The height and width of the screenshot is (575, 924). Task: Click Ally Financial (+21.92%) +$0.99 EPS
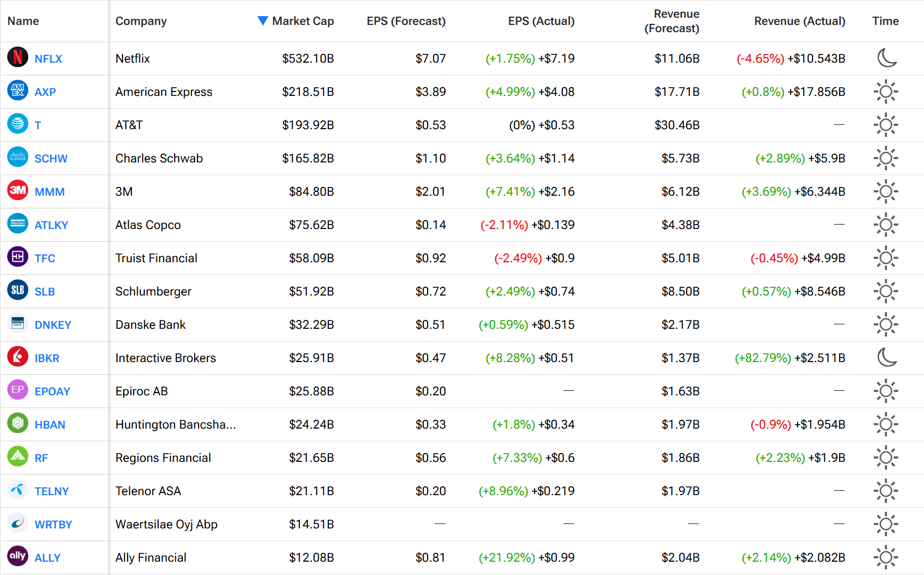click(526, 557)
